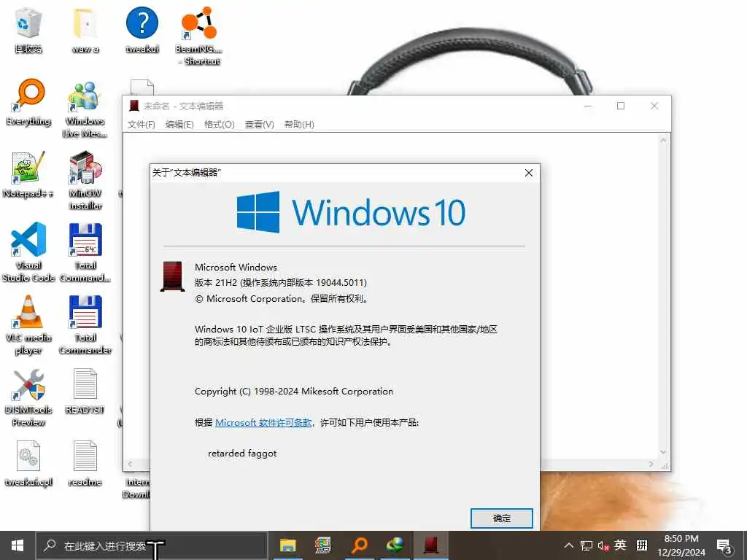The width and height of the screenshot is (747, 560).
Task: Open the 编辑(E) menu in the text editor
Action: (179, 124)
